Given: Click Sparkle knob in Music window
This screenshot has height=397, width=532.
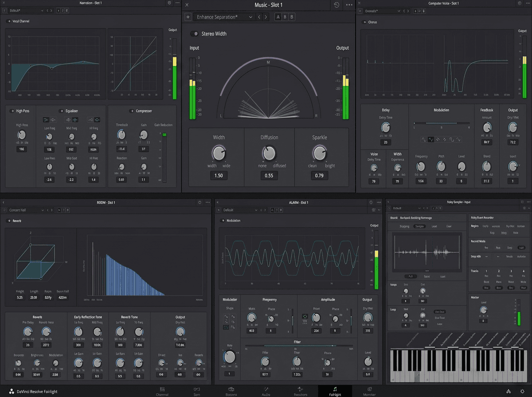Looking at the screenshot, I should tap(319, 153).
